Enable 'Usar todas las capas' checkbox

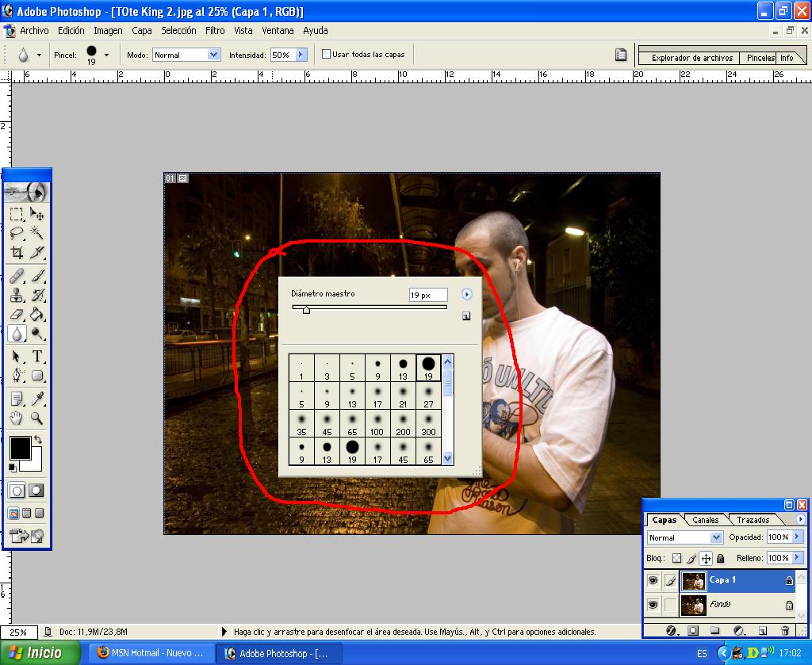coord(326,55)
